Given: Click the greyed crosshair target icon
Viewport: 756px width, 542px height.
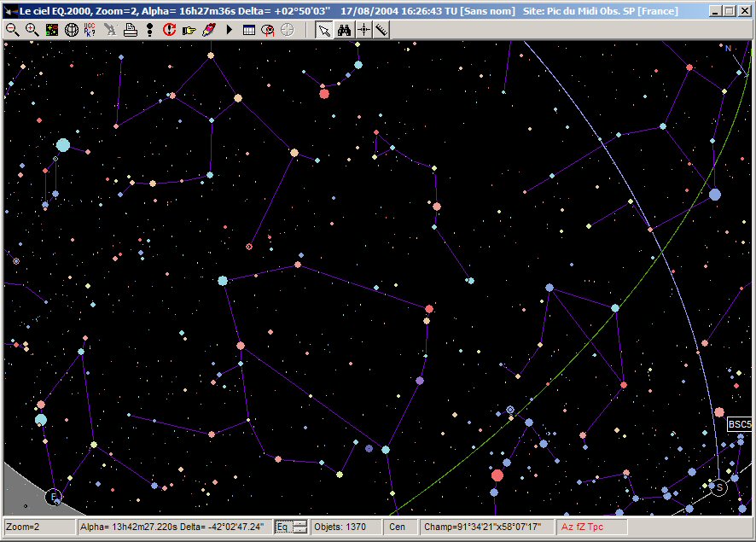Looking at the screenshot, I should click(288, 30).
